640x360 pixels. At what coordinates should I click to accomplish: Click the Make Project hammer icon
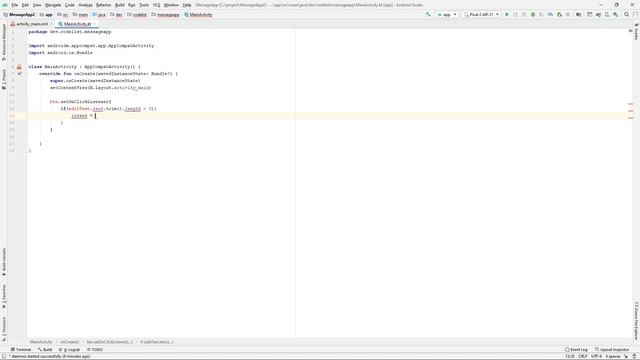tap(428, 14)
